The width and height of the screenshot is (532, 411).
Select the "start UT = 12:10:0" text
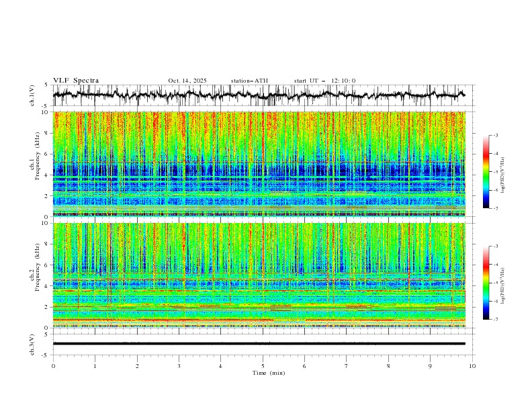[x=324, y=81]
